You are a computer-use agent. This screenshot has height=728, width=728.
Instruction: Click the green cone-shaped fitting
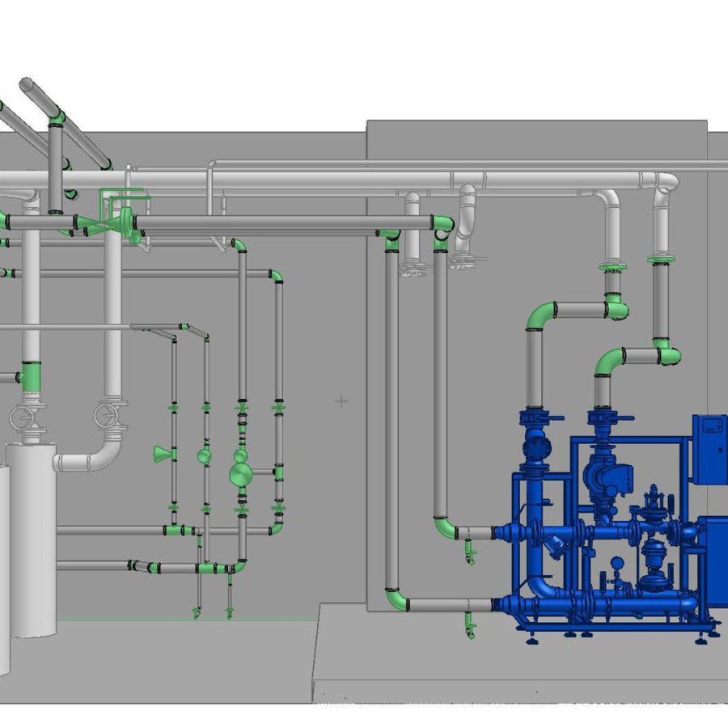[x=163, y=455]
